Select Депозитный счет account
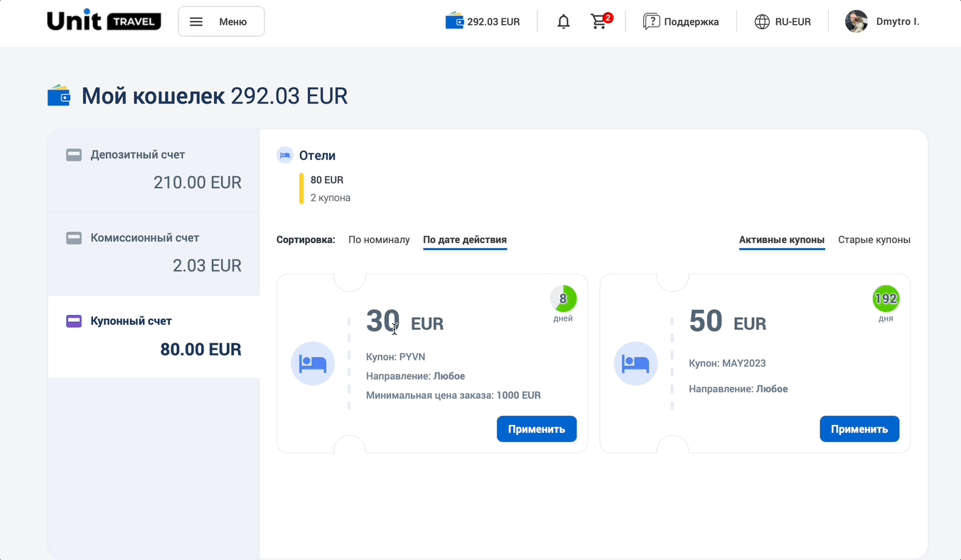Screen dimensions: 961x560 point(154,171)
